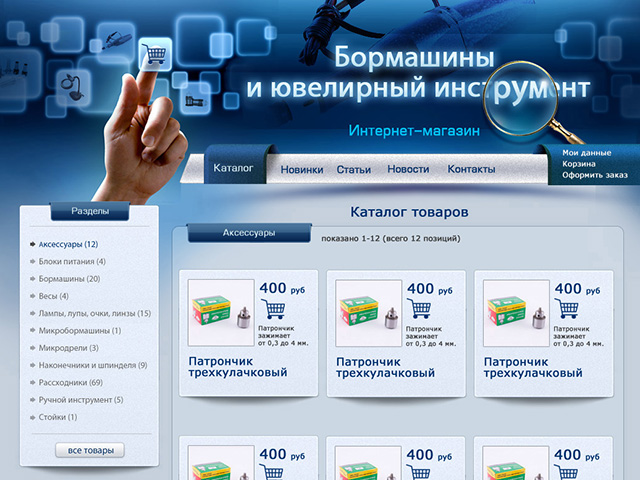The height and width of the screenshot is (480, 640).
Task: Open first row left Патрончик трехкулачковый title
Action: [x=238, y=367]
